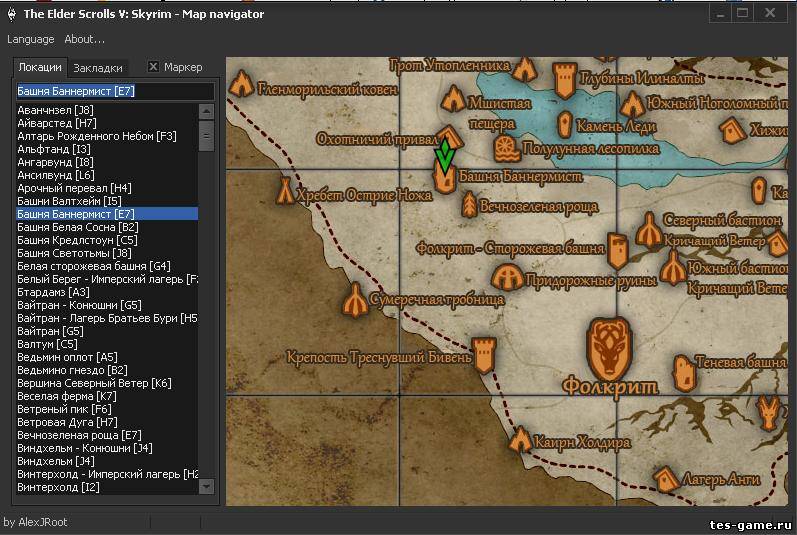Select Айварстед [H7] in the list
Image resolution: width=797 pixels, height=535 pixels.
coord(107,123)
